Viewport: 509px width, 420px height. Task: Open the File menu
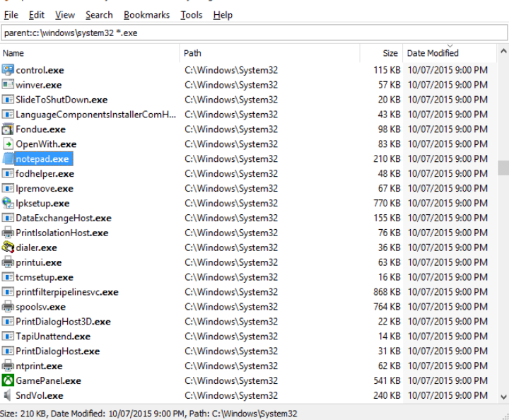pos(11,15)
